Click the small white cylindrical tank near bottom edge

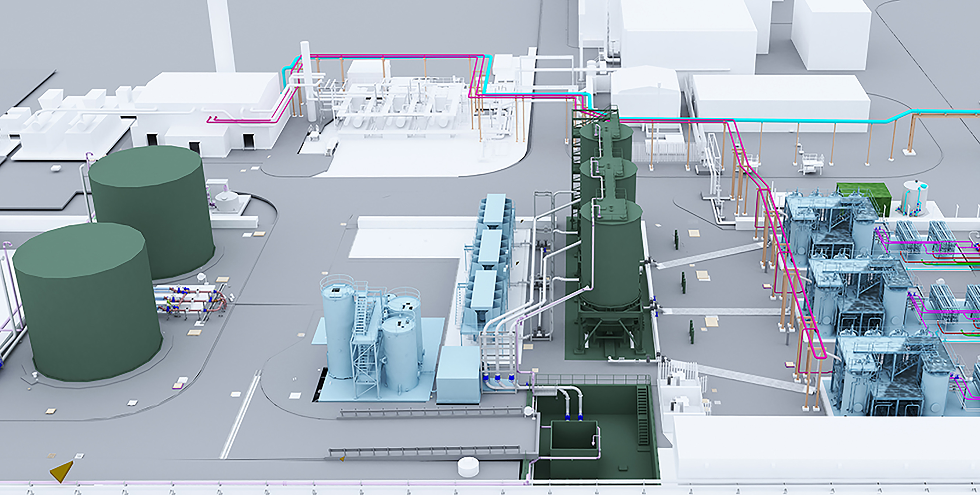[468, 467]
